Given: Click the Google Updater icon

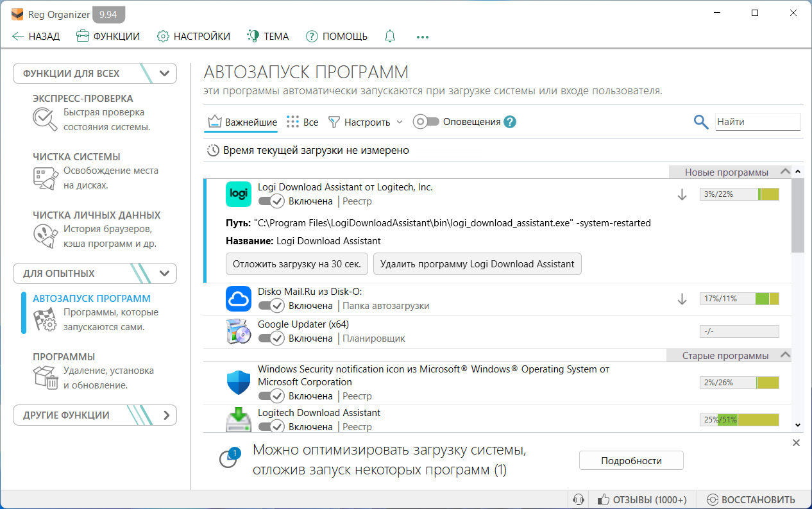Looking at the screenshot, I should click(x=239, y=331).
